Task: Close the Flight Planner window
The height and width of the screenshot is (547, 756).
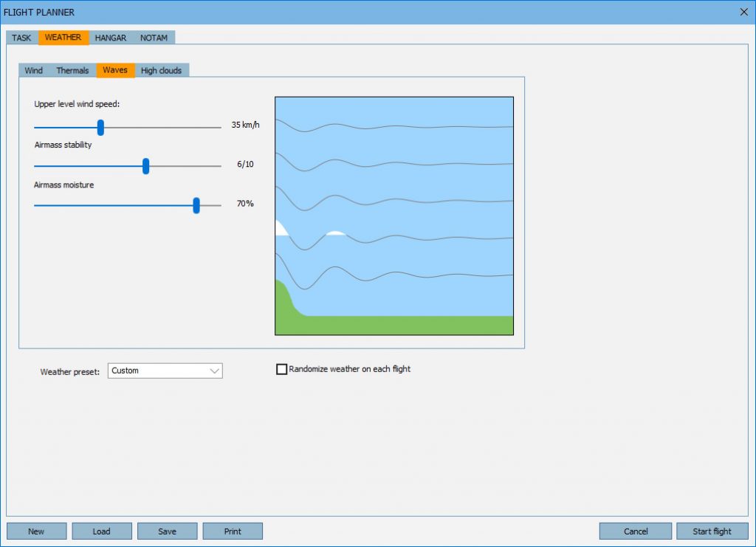Action: click(x=743, y=12)
